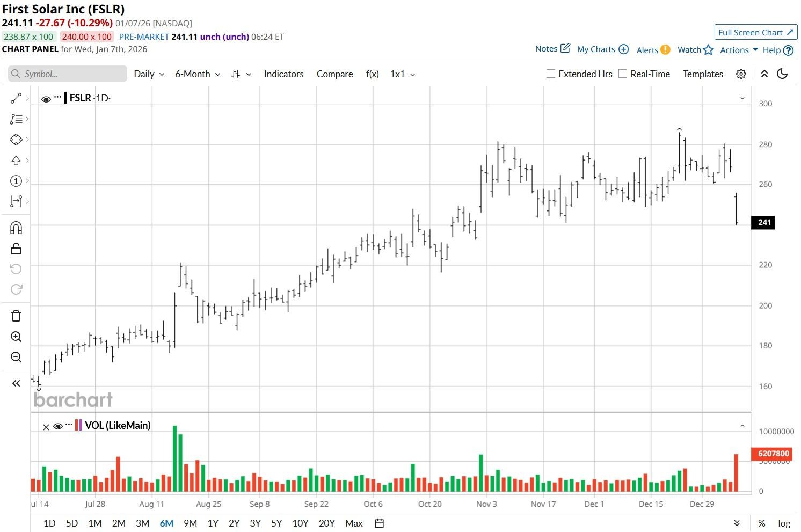Screen dimensions: 801x532
Task: Expand bottom double-chevron options
Action: click(x=737, y=523)
